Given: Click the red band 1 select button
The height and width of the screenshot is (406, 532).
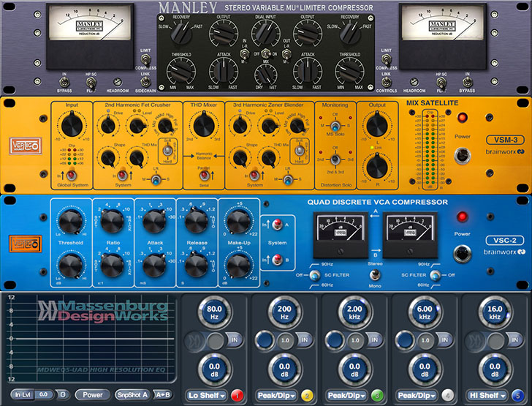Looking at the screenshot, I should (237, 396).
